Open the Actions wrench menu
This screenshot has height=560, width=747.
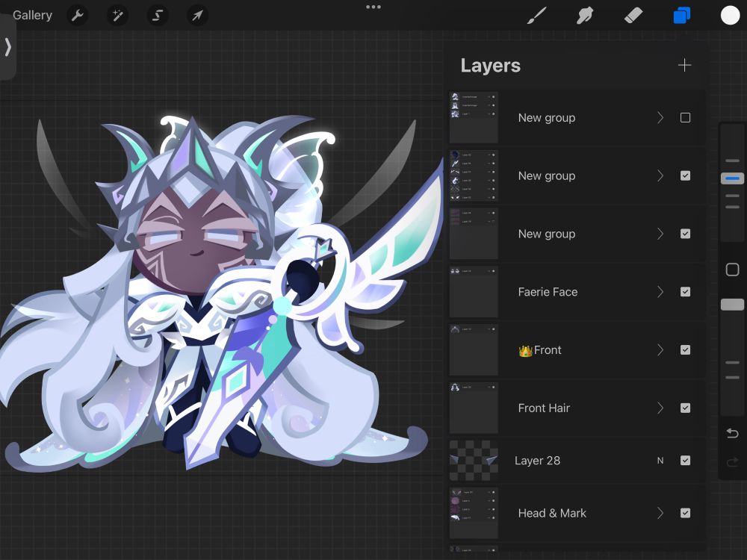click(77, 16)
